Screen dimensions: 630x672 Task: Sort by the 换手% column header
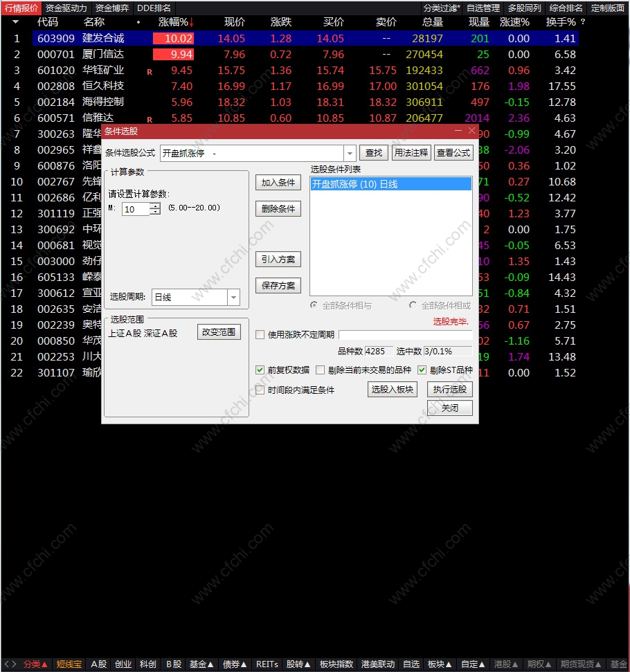click(x=561, y=22)
